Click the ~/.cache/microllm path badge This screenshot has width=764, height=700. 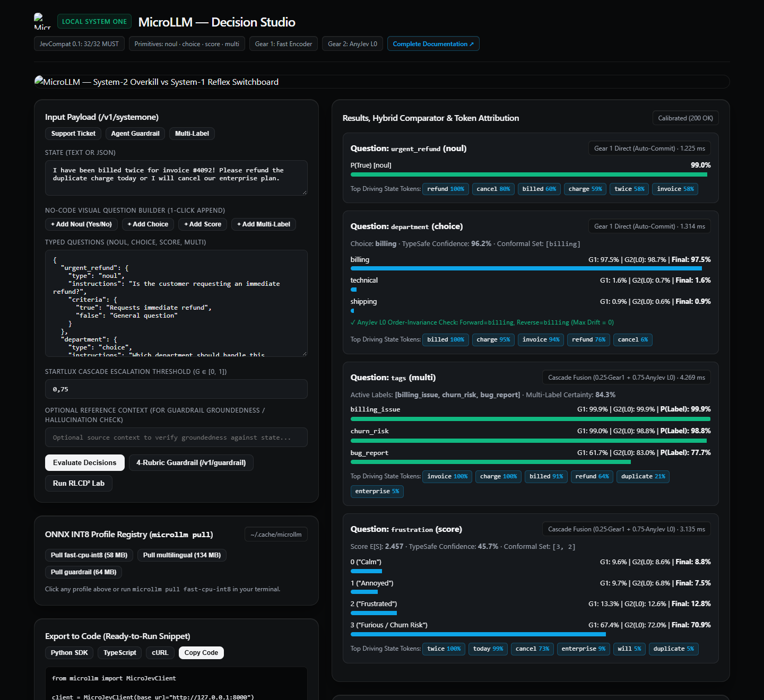(x=276, y=535)
